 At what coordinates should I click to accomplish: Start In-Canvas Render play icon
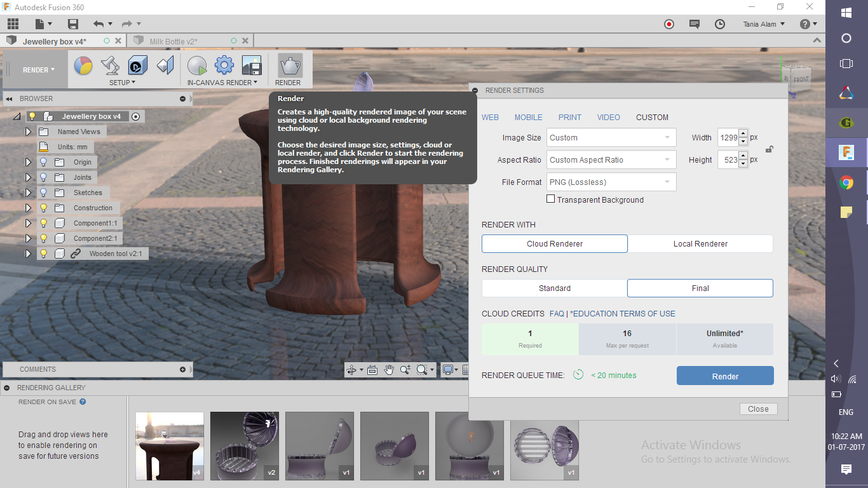click(197, 65)
